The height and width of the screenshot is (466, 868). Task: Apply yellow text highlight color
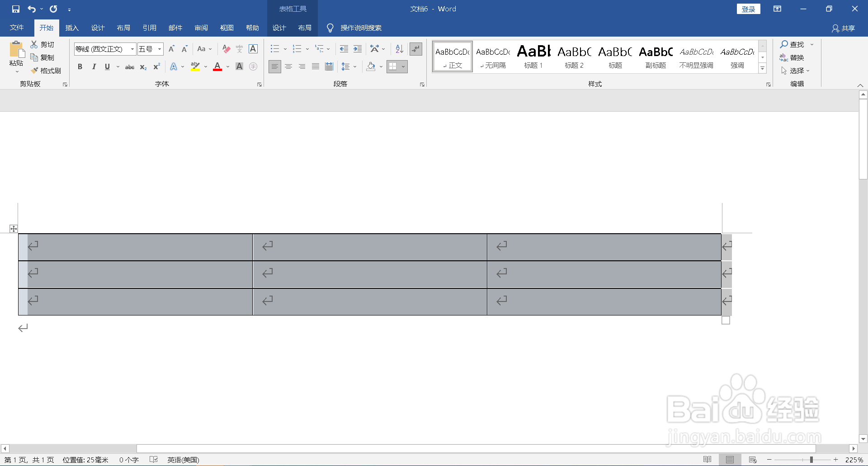[x=195, y=67]
